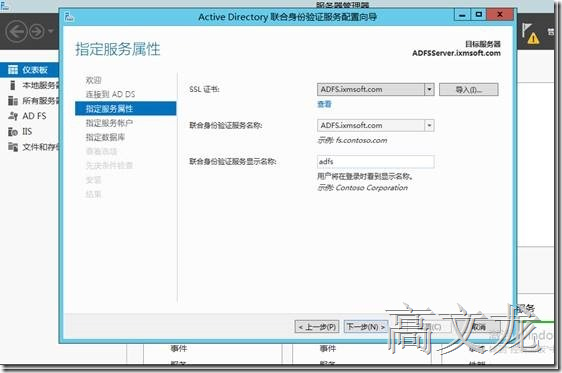Click the all servers icon in the sidebar

(13, 101)
